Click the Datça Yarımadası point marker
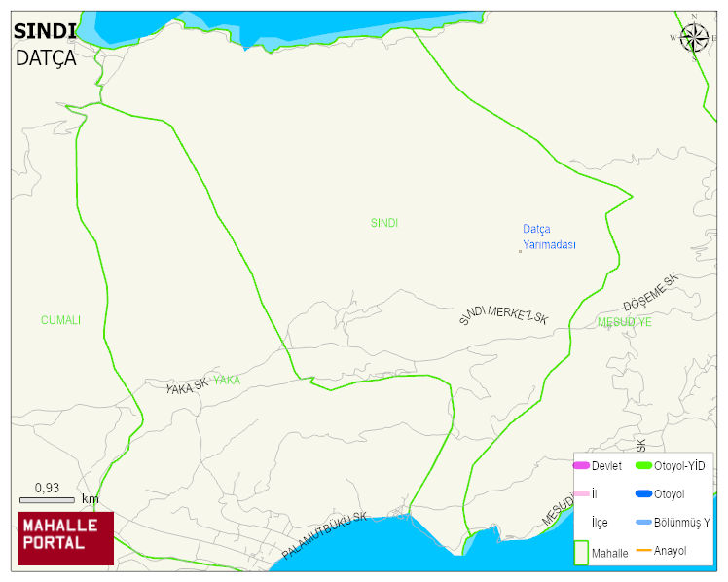 [x=520, y=252]
